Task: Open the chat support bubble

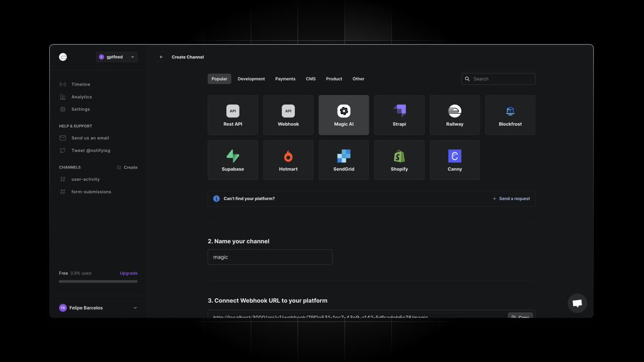Action: point(577,303)
